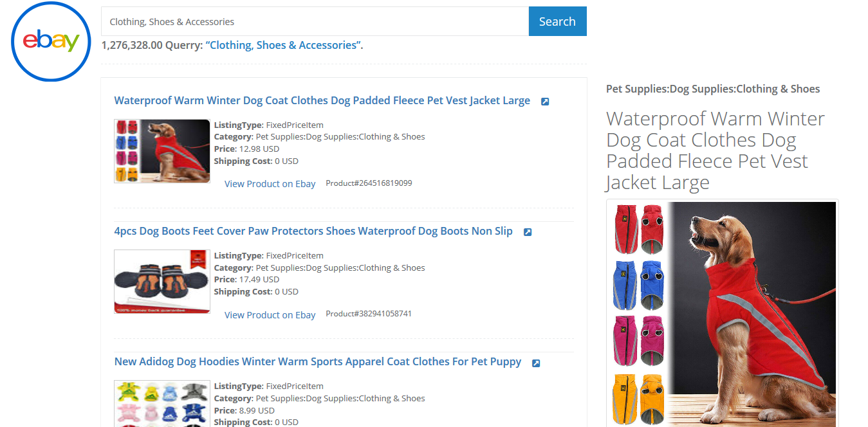Click product number 264516819099

pyautogui.click(x=369, y=183)
